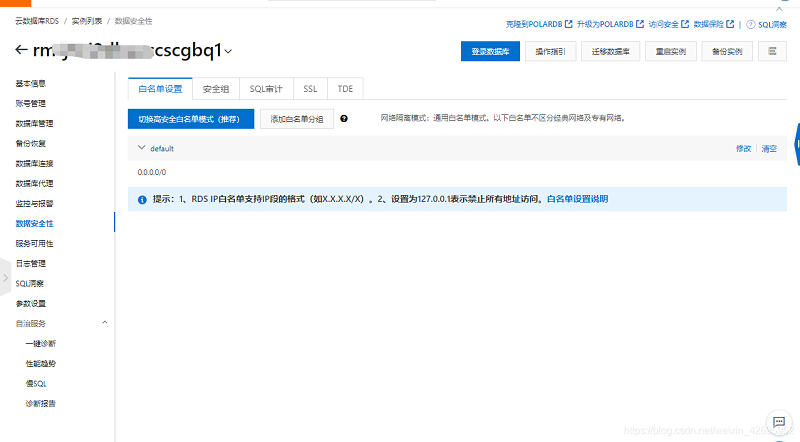Viewport: 800px width, 442px height.
Task: Click 清空 for default group
Action: pos(769,149)
